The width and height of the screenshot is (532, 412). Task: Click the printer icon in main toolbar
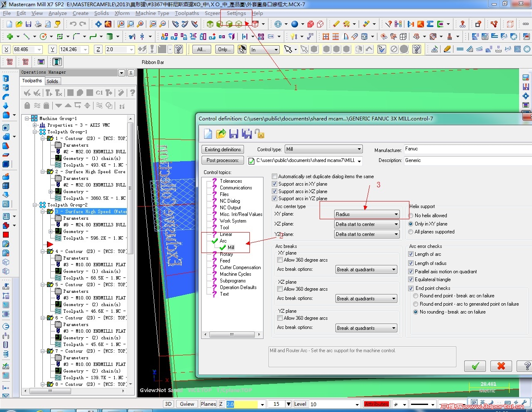[38, 24]
